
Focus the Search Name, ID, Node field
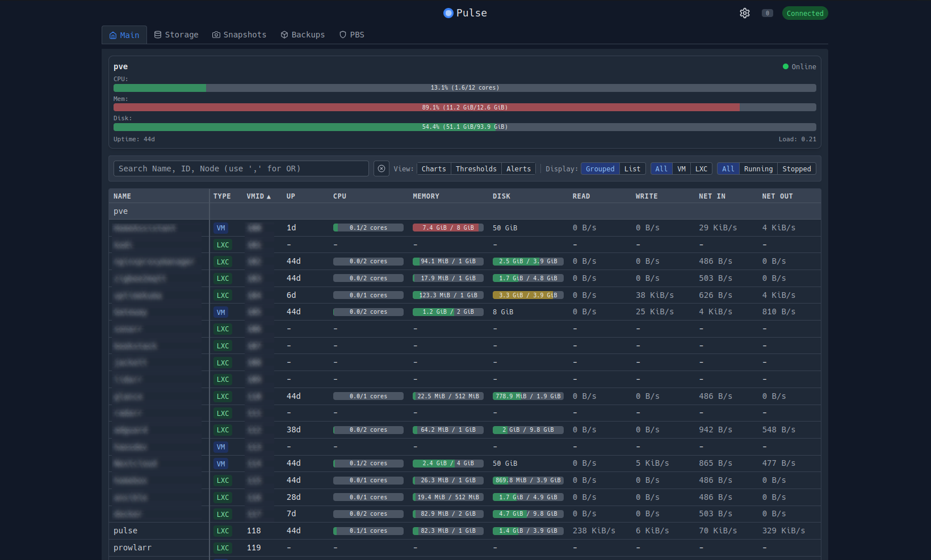point(241,169)
